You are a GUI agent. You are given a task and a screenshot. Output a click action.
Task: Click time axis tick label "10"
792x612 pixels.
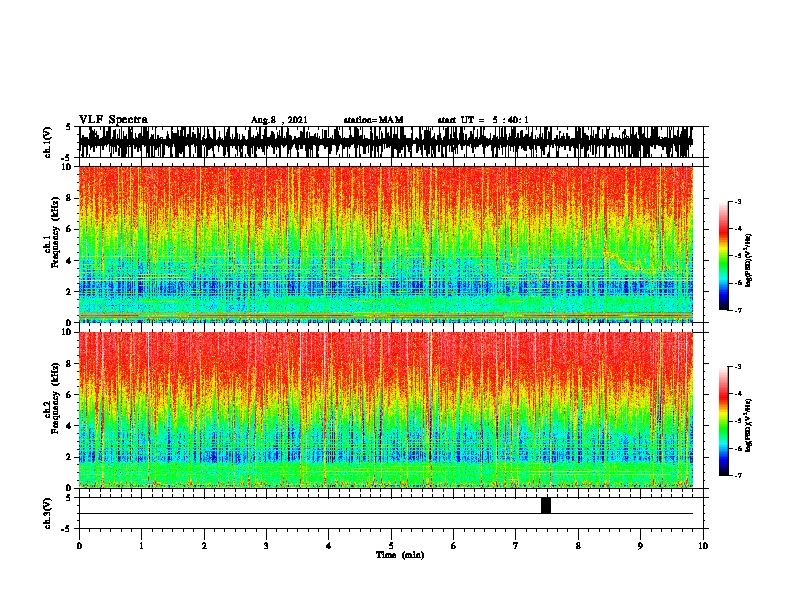click(x=703, y=546)
